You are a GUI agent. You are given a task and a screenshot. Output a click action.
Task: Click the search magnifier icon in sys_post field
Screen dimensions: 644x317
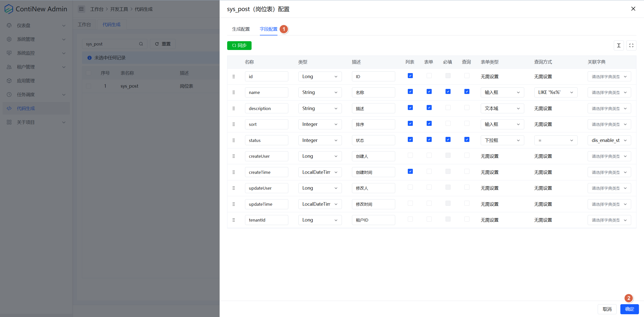pos(141,44)
